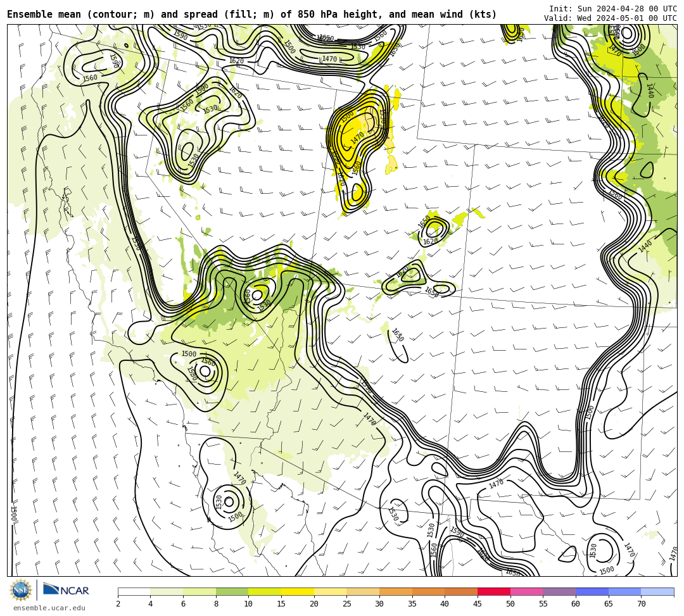Click the 'Init: Sun 2024-04-28 00 UTC' line

pos(613,9)
